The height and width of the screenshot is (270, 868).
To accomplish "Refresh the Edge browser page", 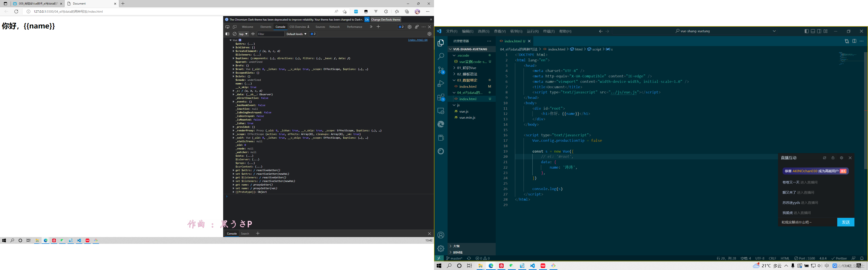I will coord(16,12).
